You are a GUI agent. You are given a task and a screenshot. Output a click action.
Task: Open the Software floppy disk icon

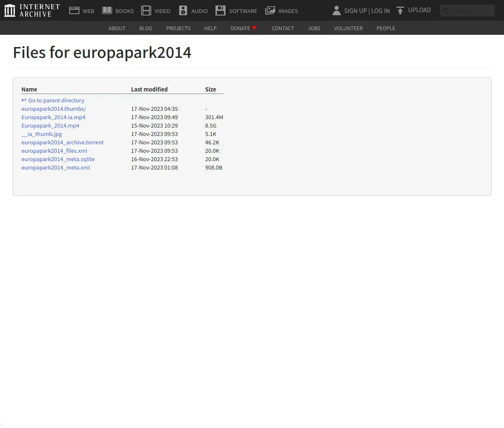pyautogui.click(x=220, y=10)
